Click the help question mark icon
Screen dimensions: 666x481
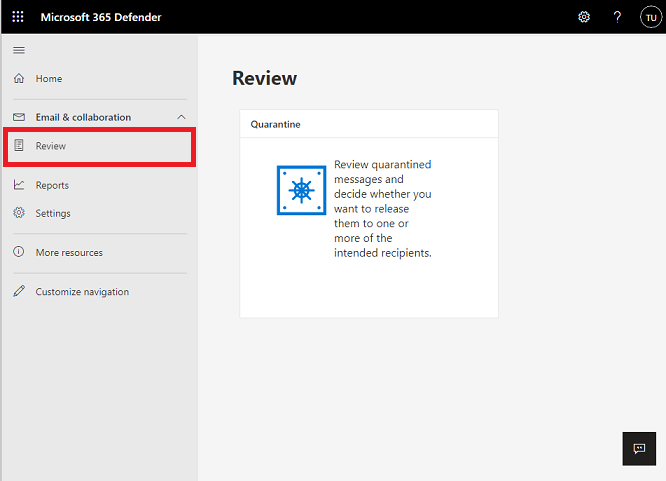point(617,17)
